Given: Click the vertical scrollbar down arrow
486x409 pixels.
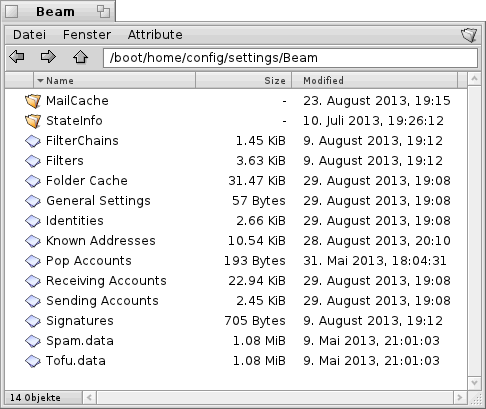Looking at the screenshot, I should pos(474,383).
